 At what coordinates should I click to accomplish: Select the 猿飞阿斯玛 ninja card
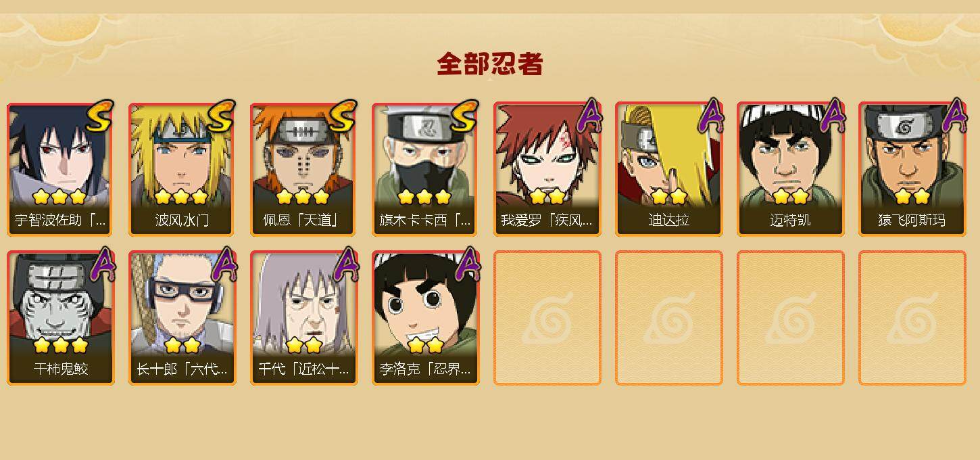click(x=912, y=169)
